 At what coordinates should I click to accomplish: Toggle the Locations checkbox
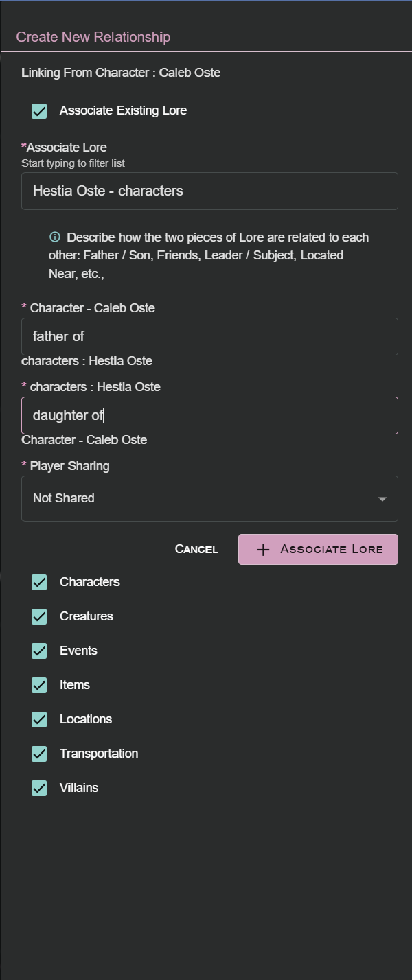pos(39,719)
